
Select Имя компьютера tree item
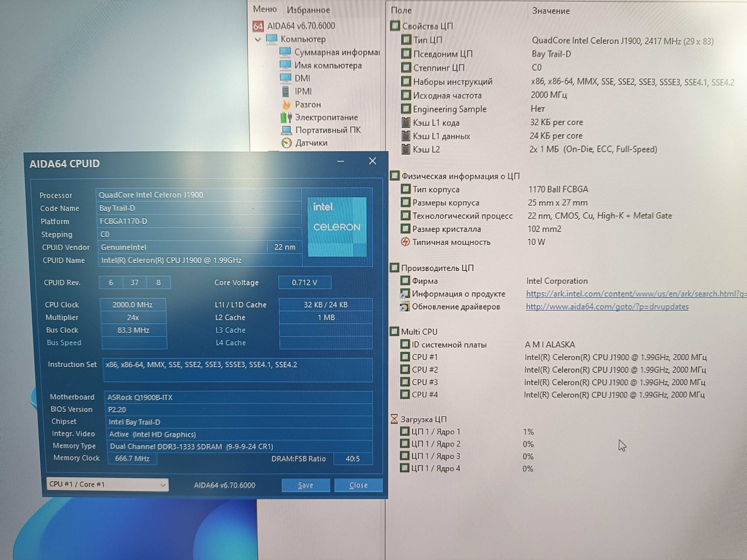(x=328, y=65)
